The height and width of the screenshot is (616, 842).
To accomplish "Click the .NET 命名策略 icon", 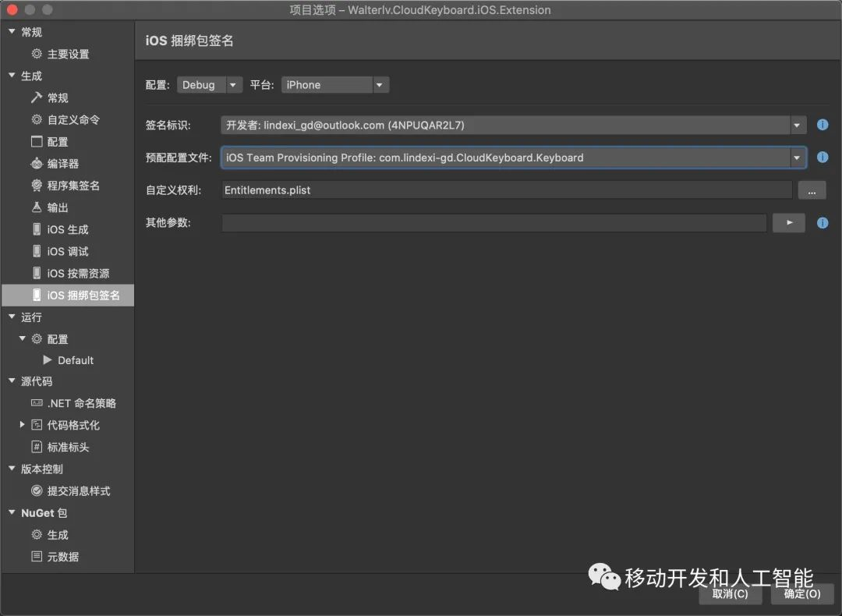I will coord(37,403).
